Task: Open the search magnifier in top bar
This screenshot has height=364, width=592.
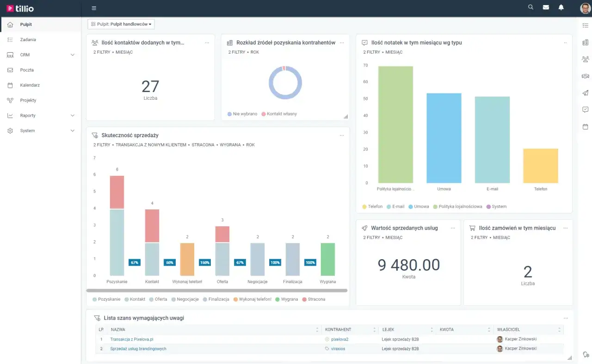Action: coord(530,7)
